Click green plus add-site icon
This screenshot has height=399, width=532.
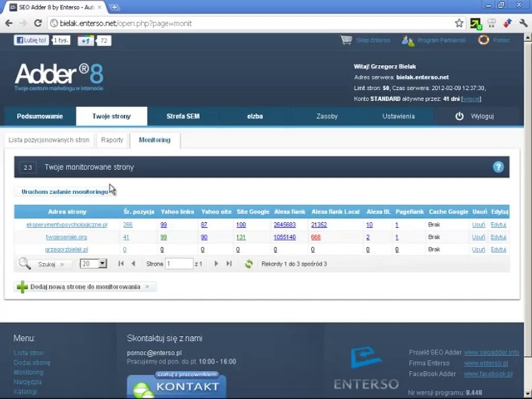(x=22, y=287)
